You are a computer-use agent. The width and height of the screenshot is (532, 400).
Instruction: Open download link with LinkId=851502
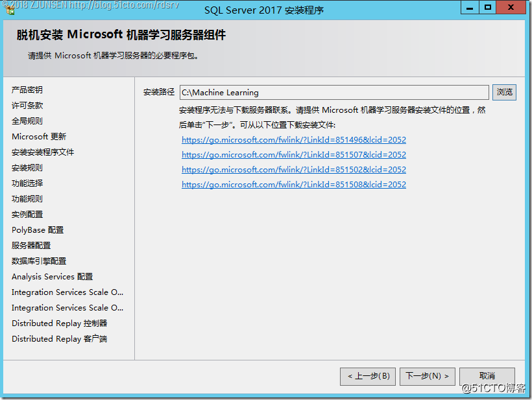294,169
